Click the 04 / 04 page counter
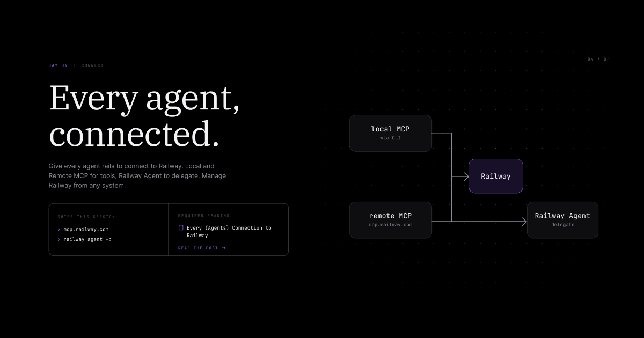 [x=598, y=59]
